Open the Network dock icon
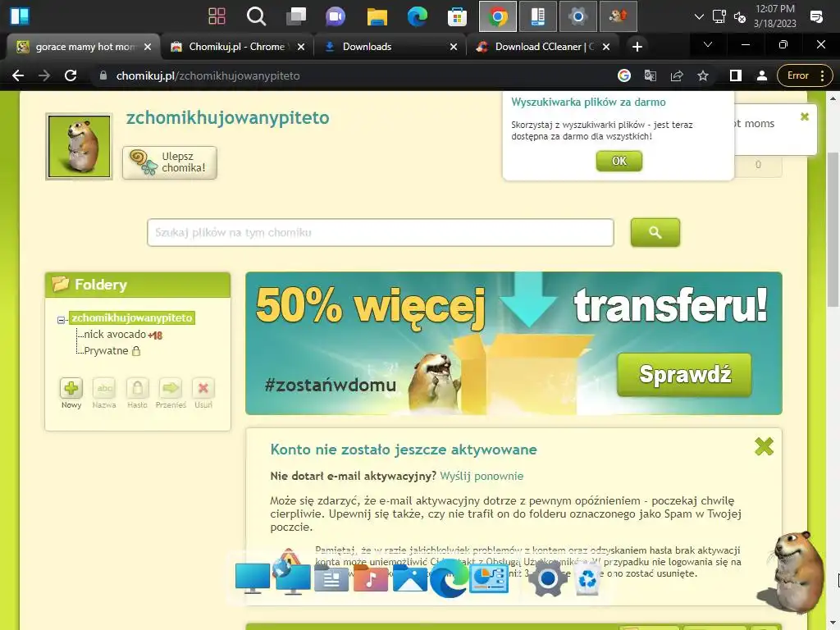 (292, 577)
